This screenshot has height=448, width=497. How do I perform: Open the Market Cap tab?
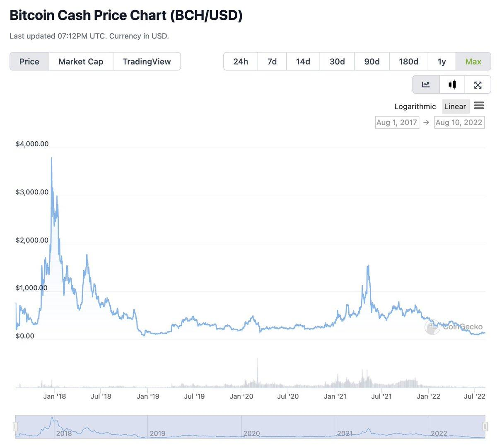pyautogui.click(x=81, y=62)
